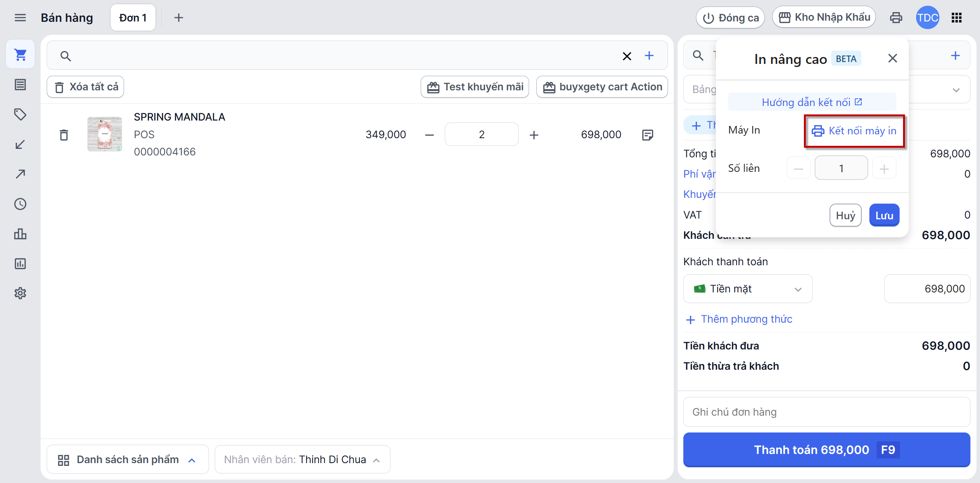Image resolution: width=980 pixels, height=483 pixels.
Task: Decrease SPRING MANDALA quantity with minus
Action: [x=430, y=135]
